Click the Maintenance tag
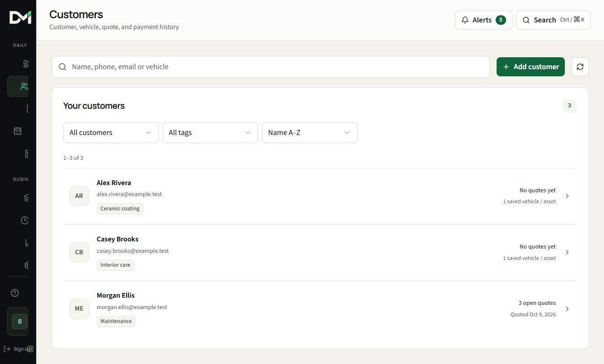The image size is (604, 364). tap(116, 321)
